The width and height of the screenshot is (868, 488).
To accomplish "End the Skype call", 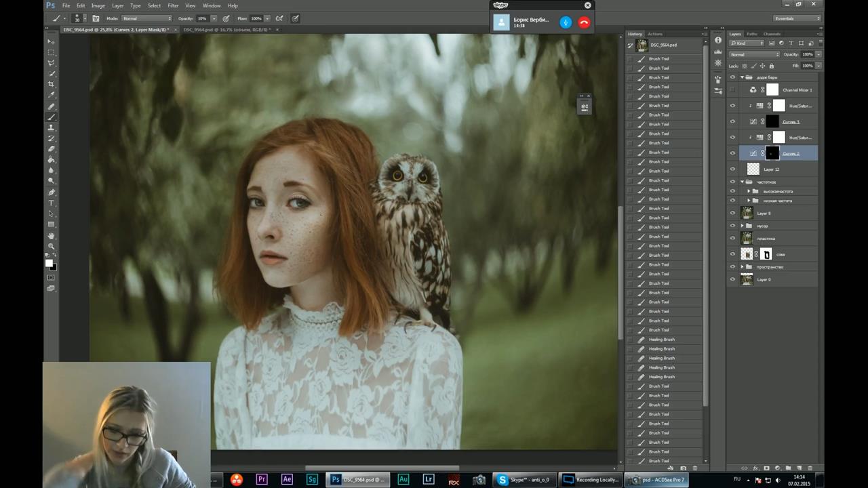I will [x=584, y=22].
